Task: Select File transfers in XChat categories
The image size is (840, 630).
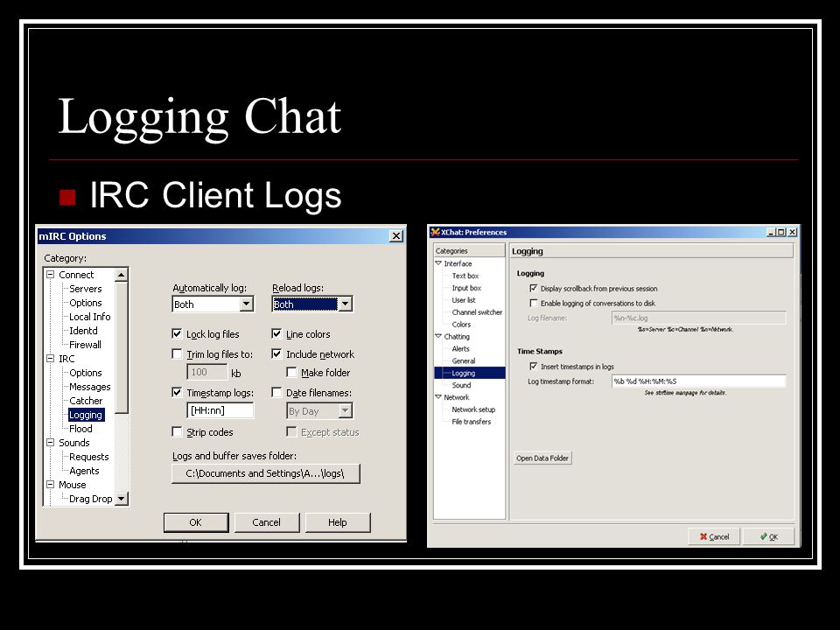Action: coord(472,422)
